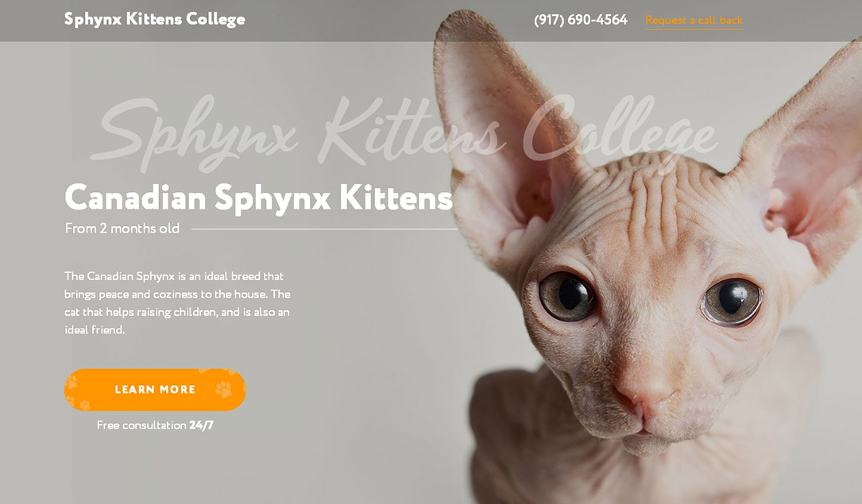Click the kitten's pink nose

644,396
